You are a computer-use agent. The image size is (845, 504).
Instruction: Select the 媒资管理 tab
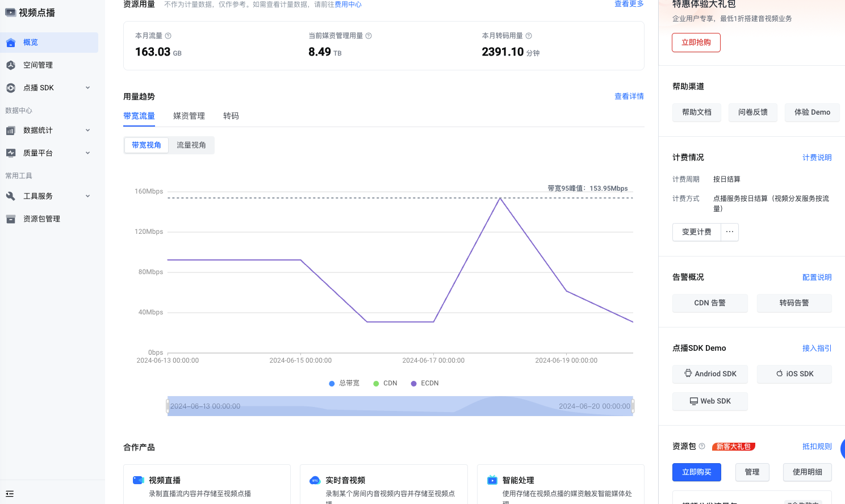[x=189, y=116]
